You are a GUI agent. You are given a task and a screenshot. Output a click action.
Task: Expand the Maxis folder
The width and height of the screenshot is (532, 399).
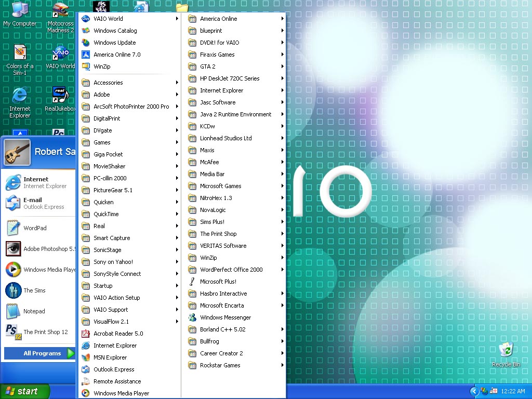(x=235, y=150)
